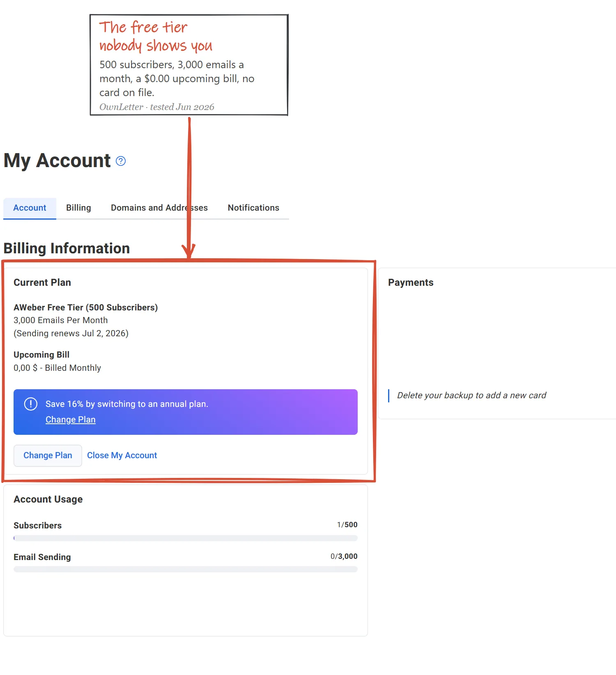Click the Email Sending label
The image size is (616, 675).
pyautogui.click(x=42, y=557)
